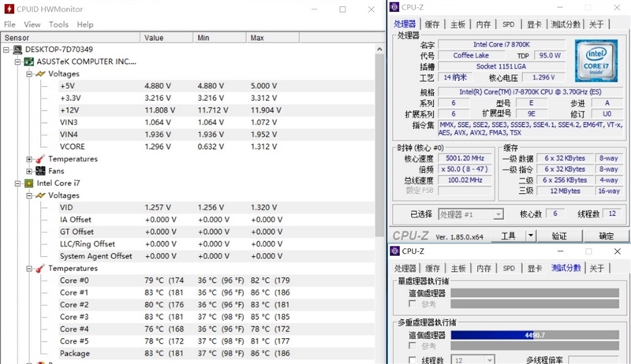Collapse the motherboard Voltages node
Screen dimensions: 631x364
click(29, 74)
